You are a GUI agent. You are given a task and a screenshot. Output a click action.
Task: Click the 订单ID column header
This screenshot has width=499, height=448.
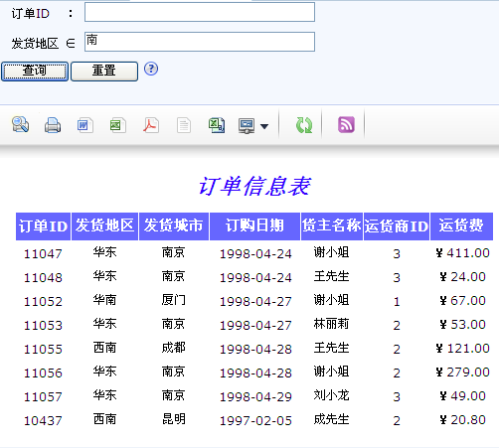pyautogui.click(x=43, y=226)
